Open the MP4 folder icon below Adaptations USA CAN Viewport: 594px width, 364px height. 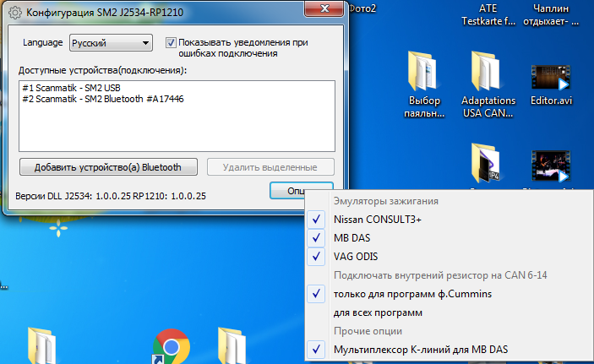point(485,164)
